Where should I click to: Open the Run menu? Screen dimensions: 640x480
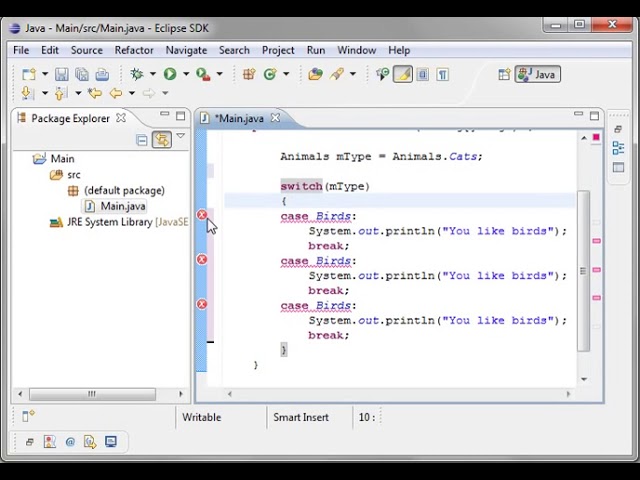click(316, 50)
